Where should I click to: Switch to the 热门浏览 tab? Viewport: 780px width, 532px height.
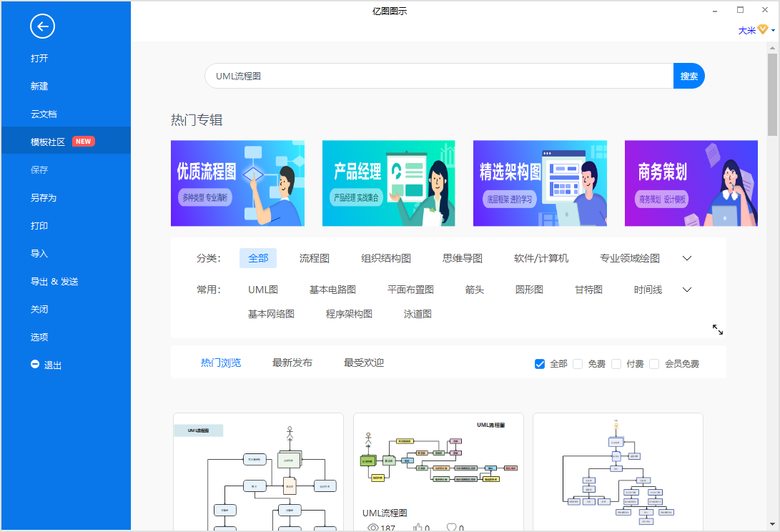click(221, 363)
